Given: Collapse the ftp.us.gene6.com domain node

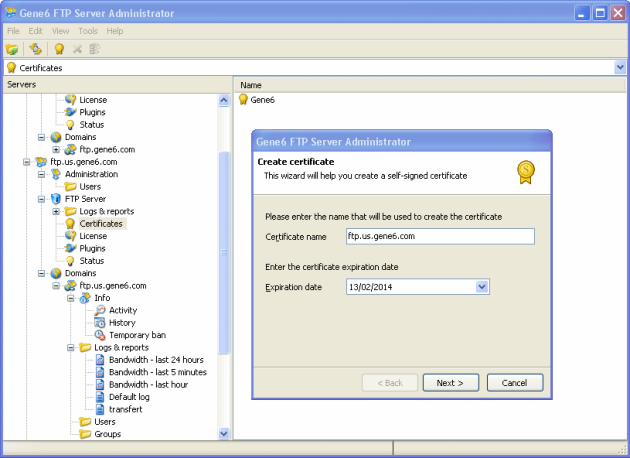Looking at the screenshot, I should tap(56, 286).
